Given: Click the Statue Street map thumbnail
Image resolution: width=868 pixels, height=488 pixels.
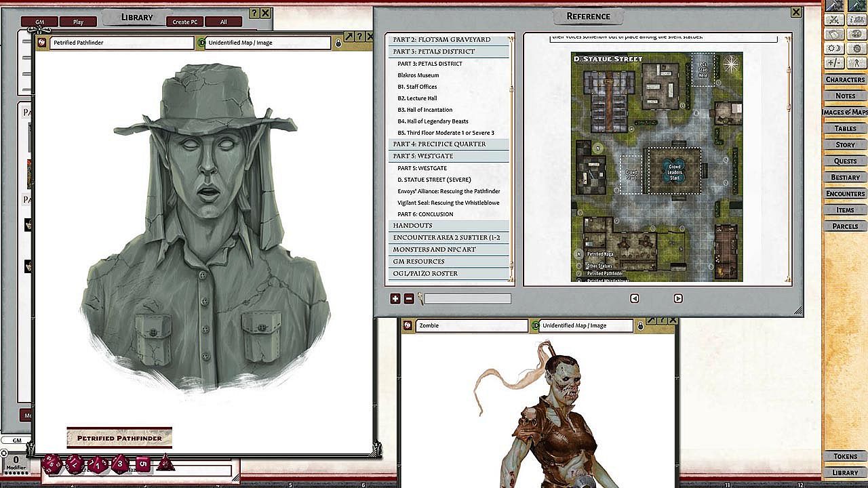Looking at the screenshot, I should point(656,167).
